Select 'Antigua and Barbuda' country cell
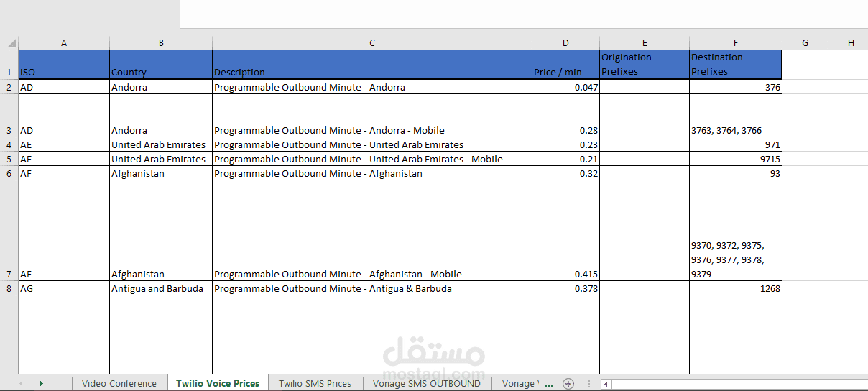The height and width of the screenshot is (391, 868). [x=161, y=288]
